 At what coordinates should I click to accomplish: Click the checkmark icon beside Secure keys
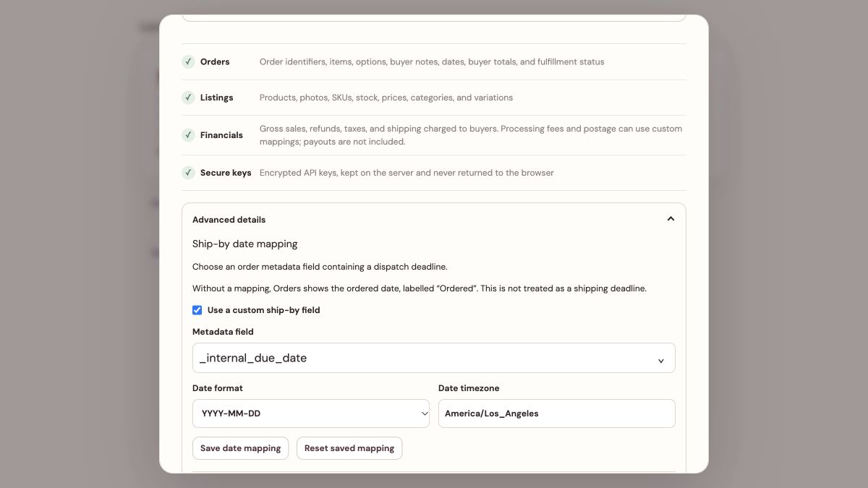pyautogui.click(x=188, y=172)
